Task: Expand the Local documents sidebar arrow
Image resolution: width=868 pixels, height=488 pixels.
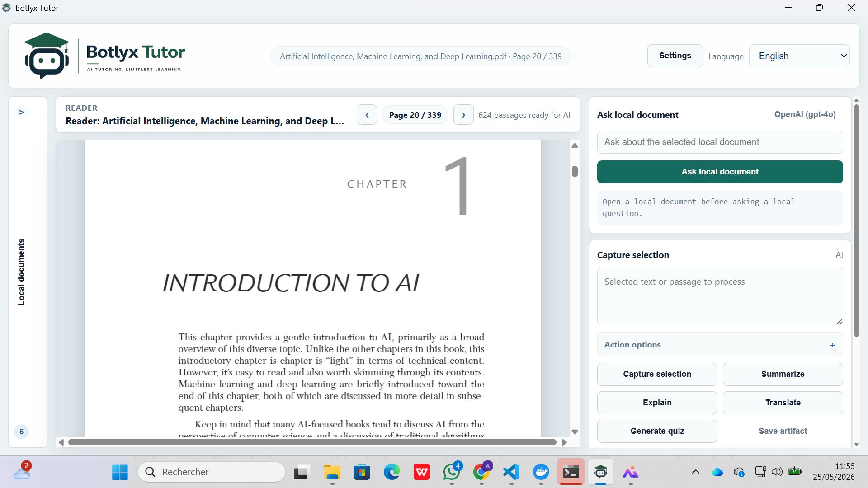Action: coord(21,112)
